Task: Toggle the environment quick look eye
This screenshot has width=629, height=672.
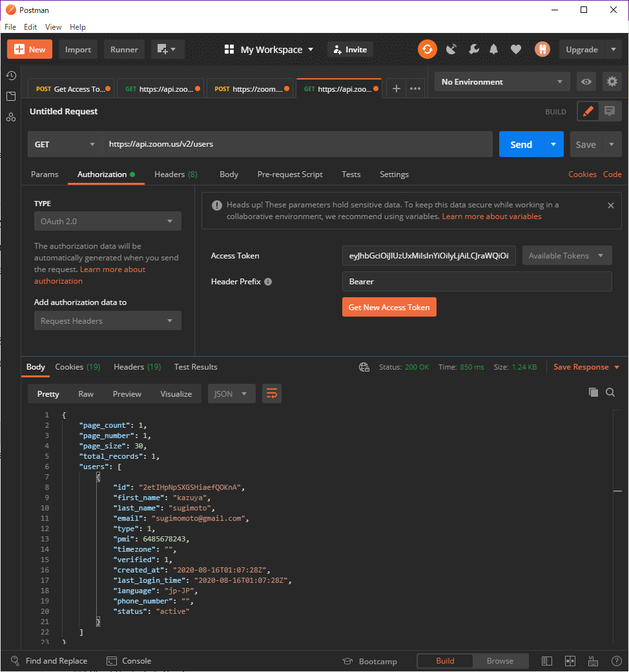Action: click(586, 81)
